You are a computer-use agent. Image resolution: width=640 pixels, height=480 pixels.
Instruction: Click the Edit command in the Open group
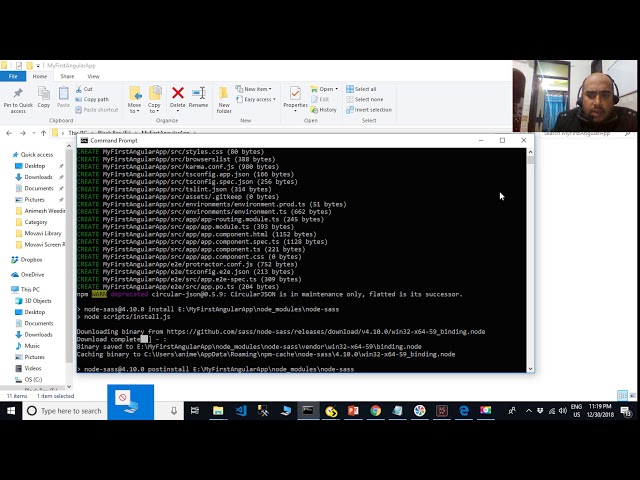point(320,99)
